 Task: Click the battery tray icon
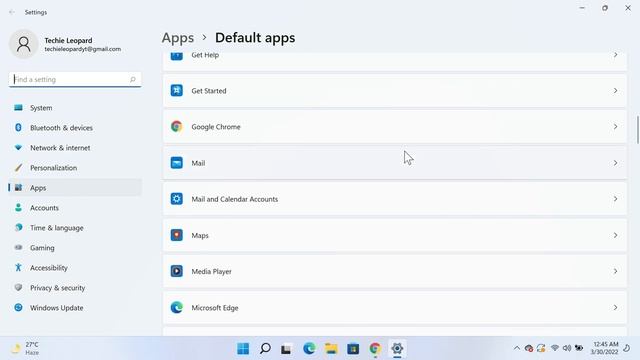(579, 348)
